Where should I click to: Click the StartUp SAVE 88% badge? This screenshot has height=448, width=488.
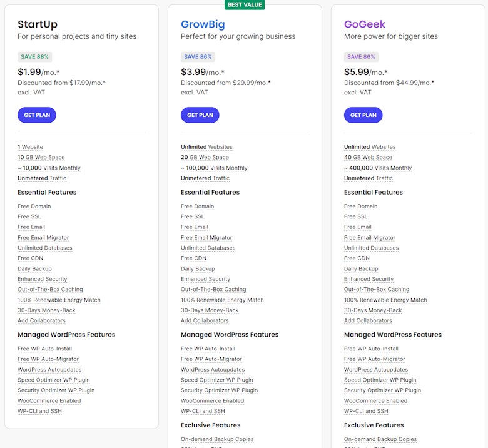click(x=35, y=56)
